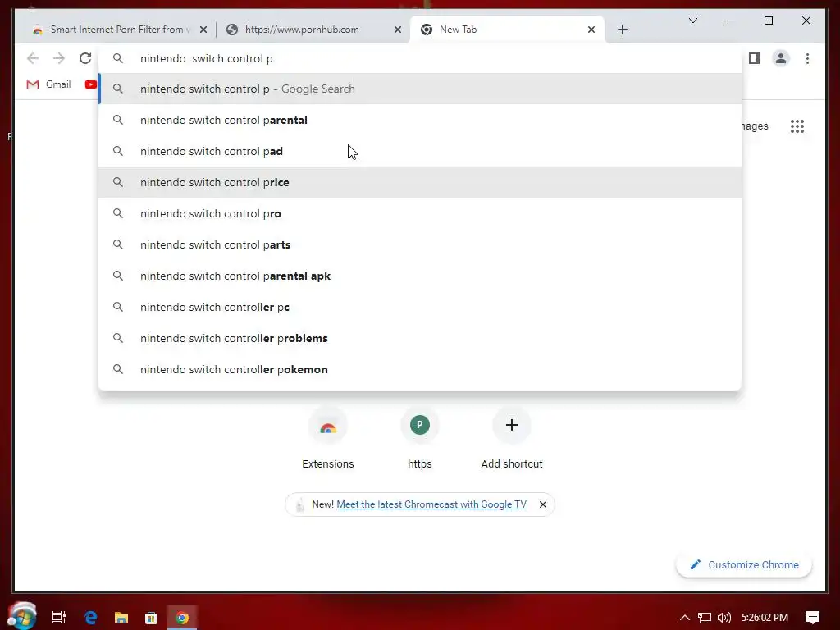Reload the page with the refresh icon
This screenshot has width=840, height=630.
point(85,58)
